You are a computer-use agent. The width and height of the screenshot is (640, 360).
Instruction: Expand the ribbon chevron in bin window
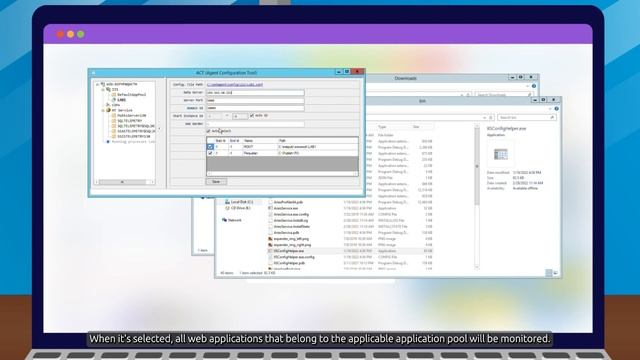pyautogui.click(x=551, y=109)
